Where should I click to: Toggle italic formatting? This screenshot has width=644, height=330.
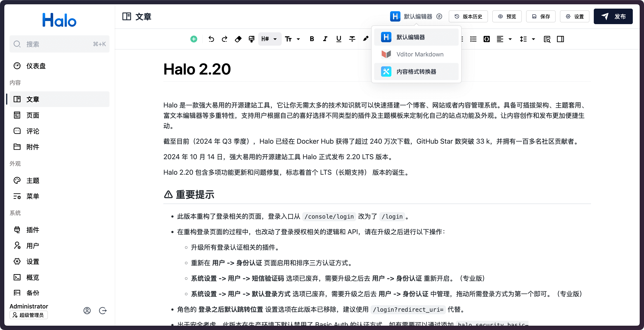click(x=325, y=39)
